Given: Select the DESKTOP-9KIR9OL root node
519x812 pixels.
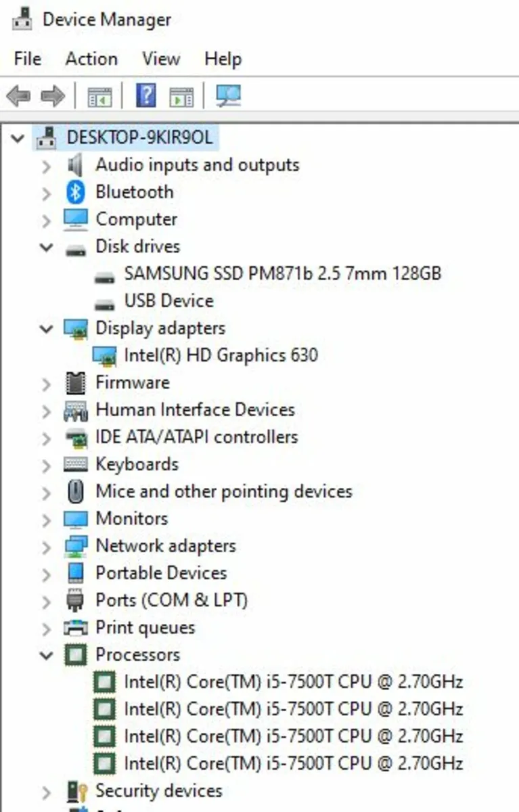Looking at the screenshot, I should click(x=139, y=138).
